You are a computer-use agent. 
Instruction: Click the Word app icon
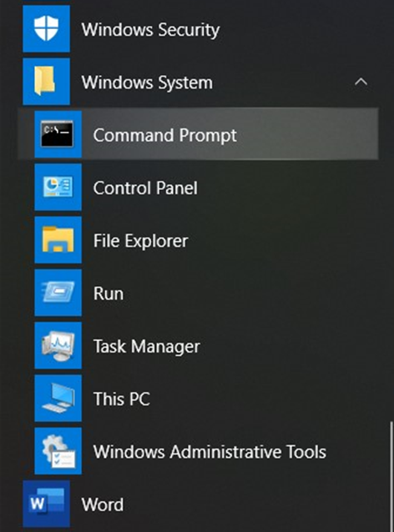46,504
